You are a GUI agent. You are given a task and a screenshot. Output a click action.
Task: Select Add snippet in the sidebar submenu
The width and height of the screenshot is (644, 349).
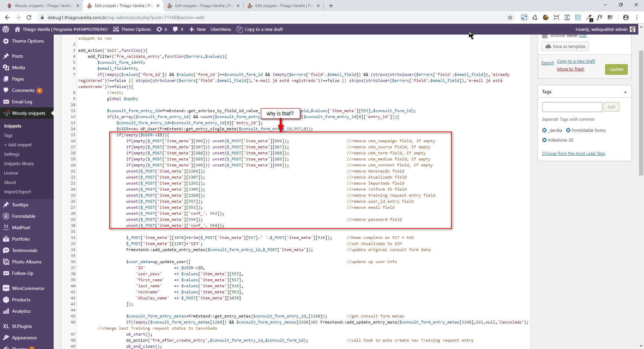(x=20, y=145)
